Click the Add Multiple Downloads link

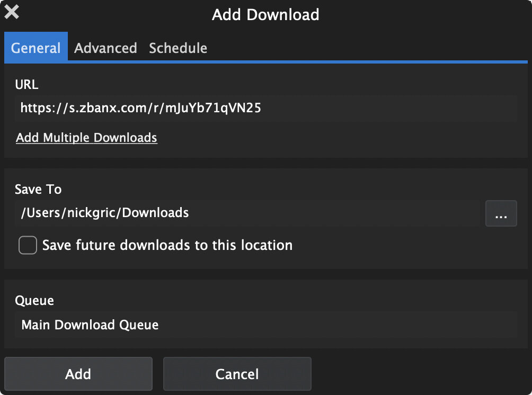tap(86, 137)
